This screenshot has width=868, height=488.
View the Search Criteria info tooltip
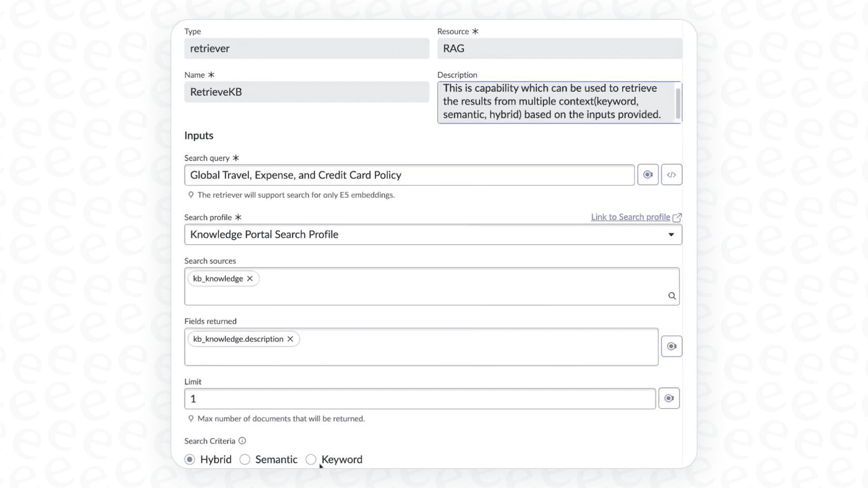click(x=242, y=441)
